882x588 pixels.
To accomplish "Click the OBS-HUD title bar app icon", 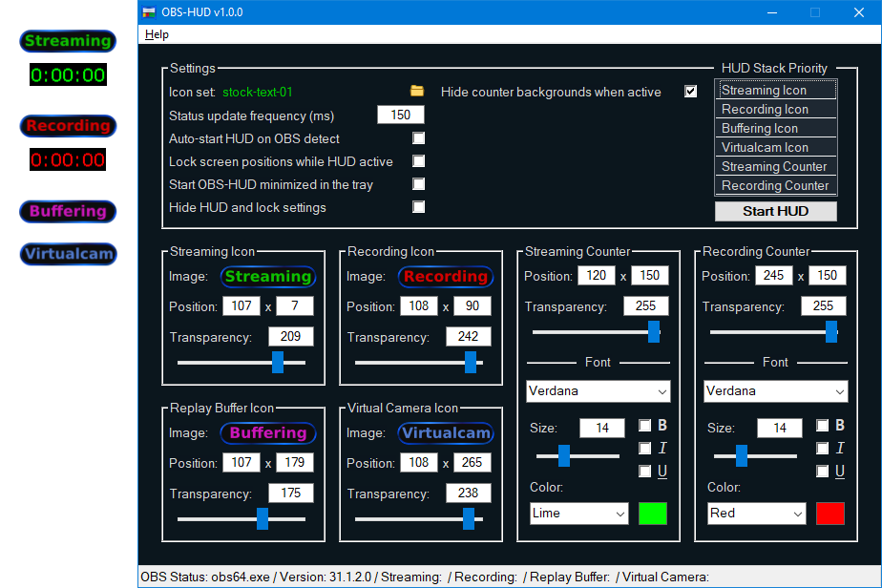I will pyautogui.click(x=149, y=12).
